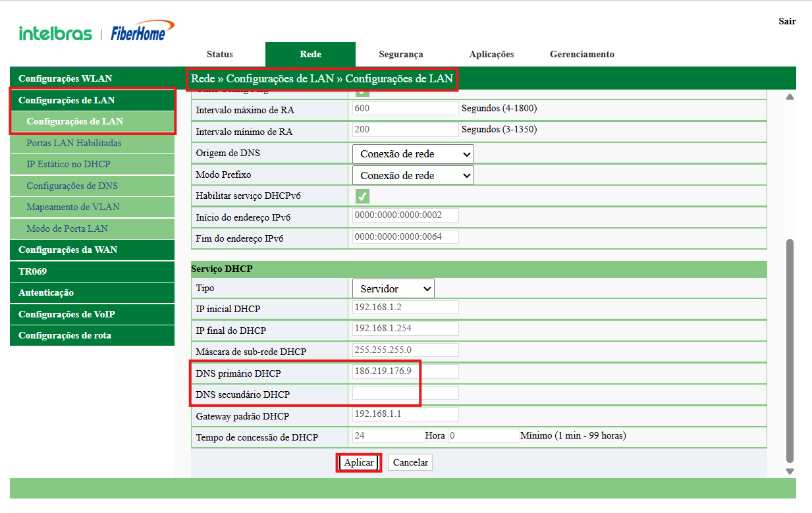Click the Cancelar button
812x513 pixels.
[x=410, y=462]
